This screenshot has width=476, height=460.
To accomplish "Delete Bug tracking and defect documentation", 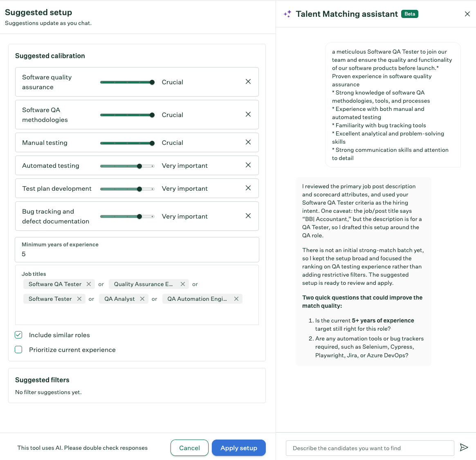I will coord(248,216).
